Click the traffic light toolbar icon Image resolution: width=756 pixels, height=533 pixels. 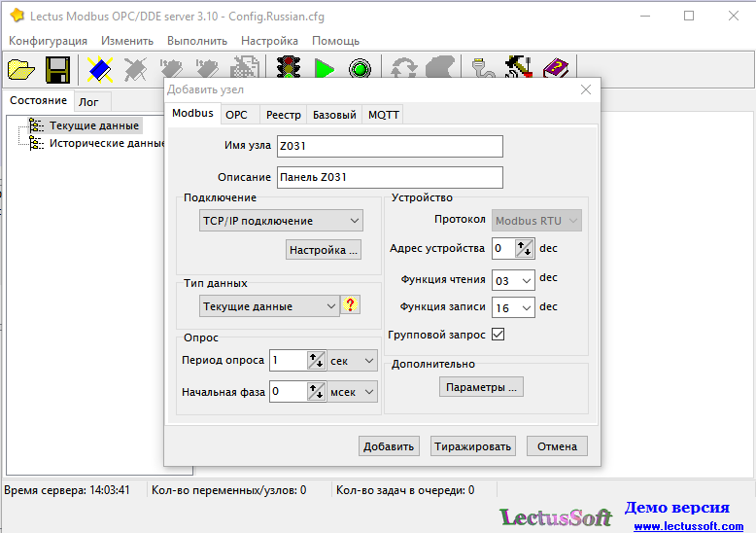pos(289,67)
